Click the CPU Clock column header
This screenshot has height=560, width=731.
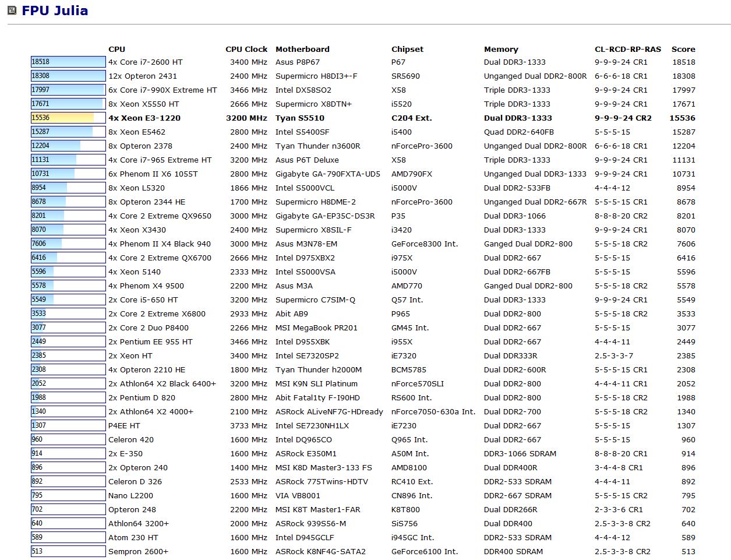tap(246, 49)
